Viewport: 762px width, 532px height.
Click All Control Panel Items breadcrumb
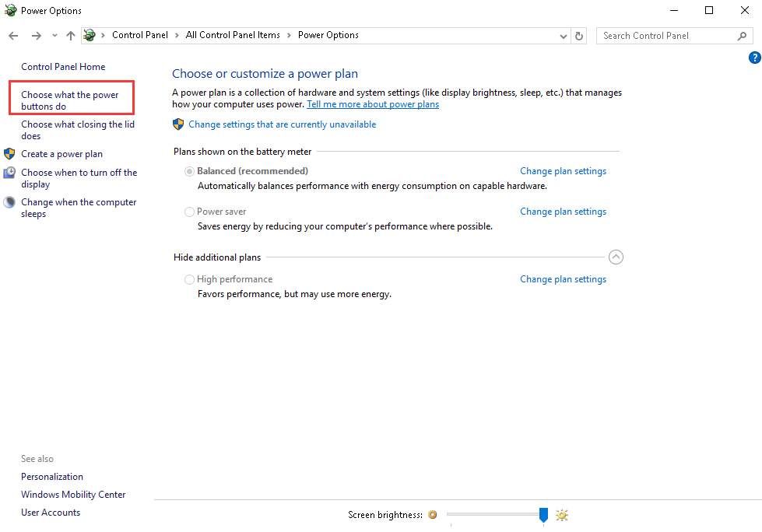pos(233,35)
